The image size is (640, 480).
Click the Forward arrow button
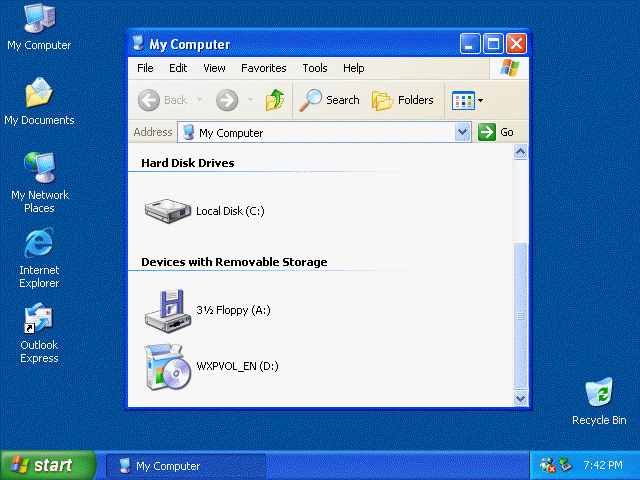tap(227, 100)
